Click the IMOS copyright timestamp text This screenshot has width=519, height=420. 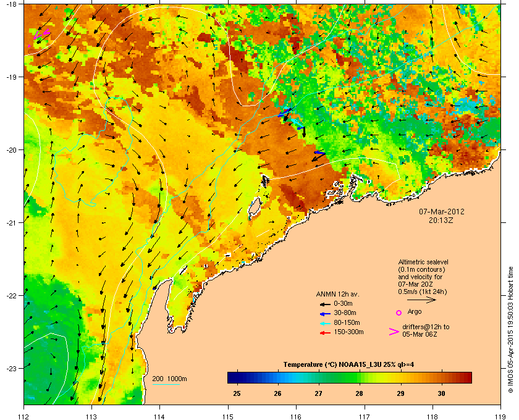tap(510, 331)
